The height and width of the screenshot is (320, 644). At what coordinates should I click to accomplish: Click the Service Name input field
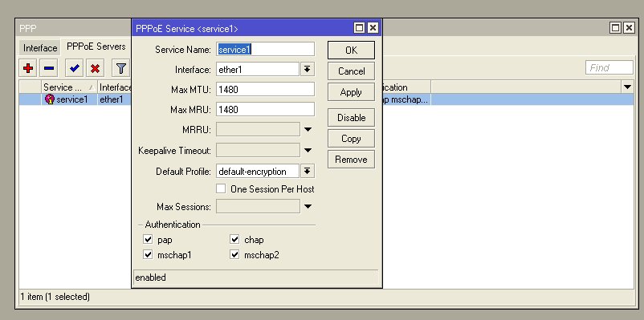[265, 49]
